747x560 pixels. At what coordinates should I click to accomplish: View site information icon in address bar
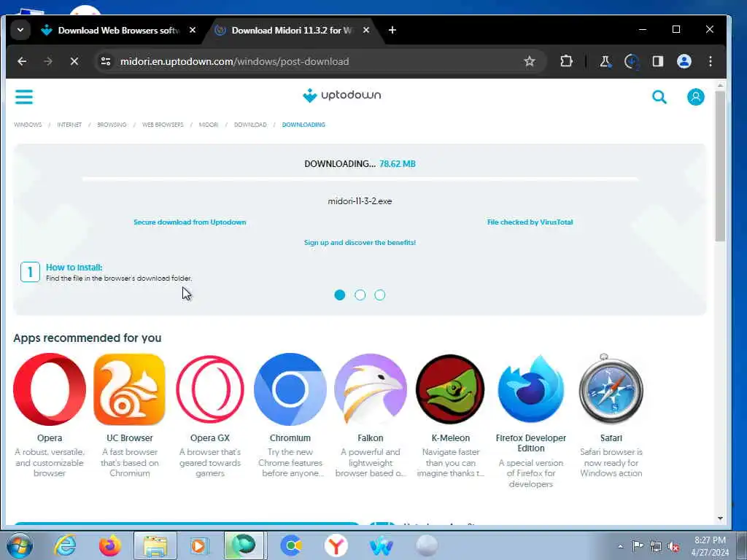[x=106, y=61]
